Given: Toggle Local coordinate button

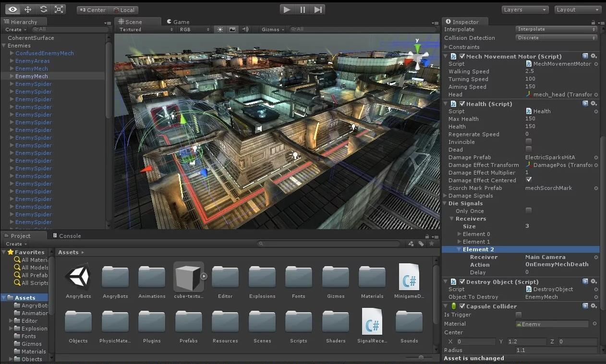Looking at the screenshot, I should [x=123, y=10].
